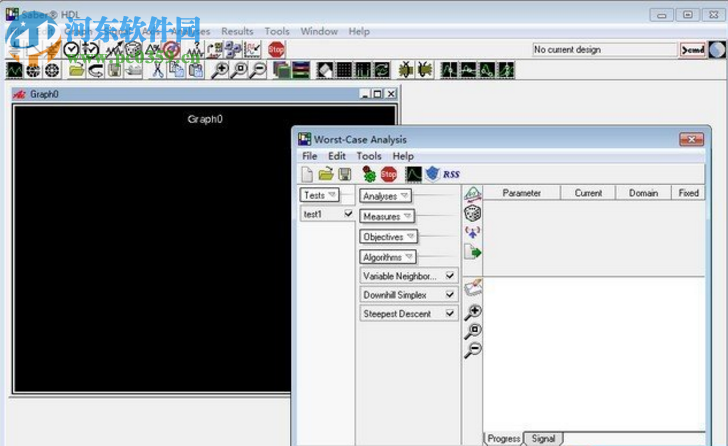Click the Current column header
This screenshot has height=446, width=728.
pos(588,193)
